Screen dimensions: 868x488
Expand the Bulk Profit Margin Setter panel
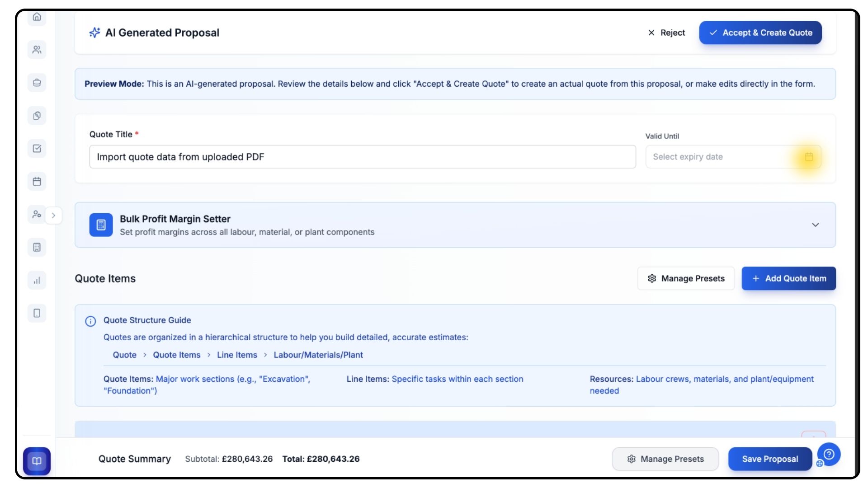click(x=815, y=225)
